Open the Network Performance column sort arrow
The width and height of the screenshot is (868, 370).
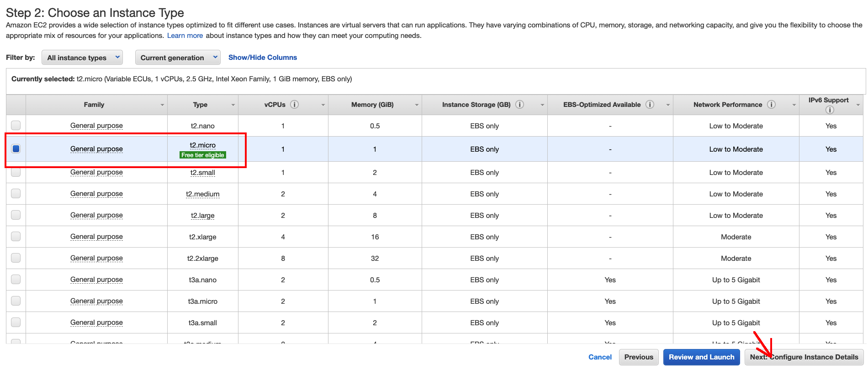794,105
